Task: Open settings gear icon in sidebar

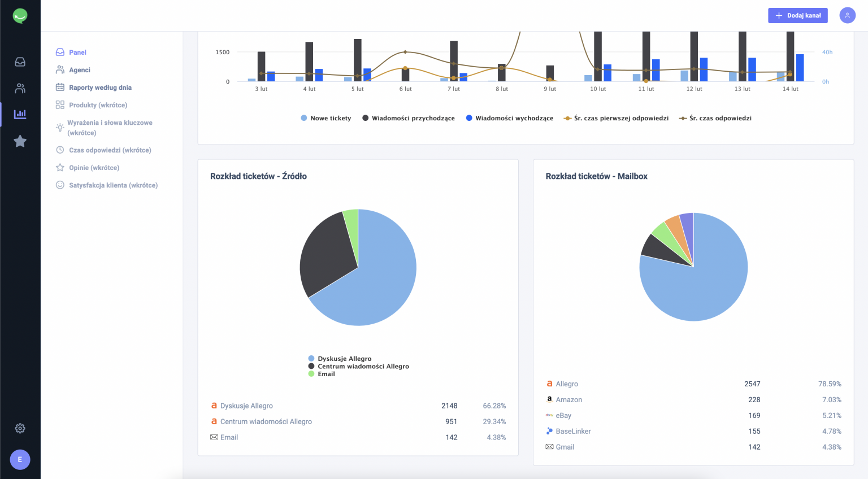Action: pos(20,429)
